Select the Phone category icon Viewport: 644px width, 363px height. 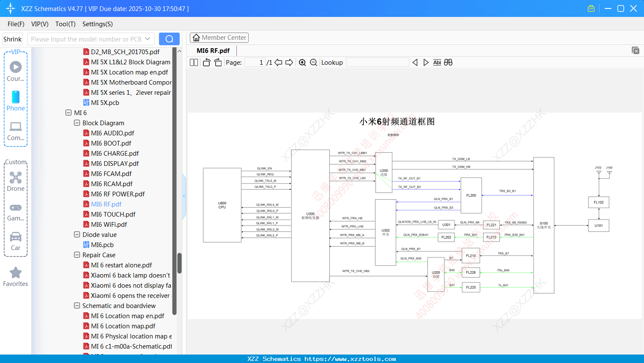point(16,101)
